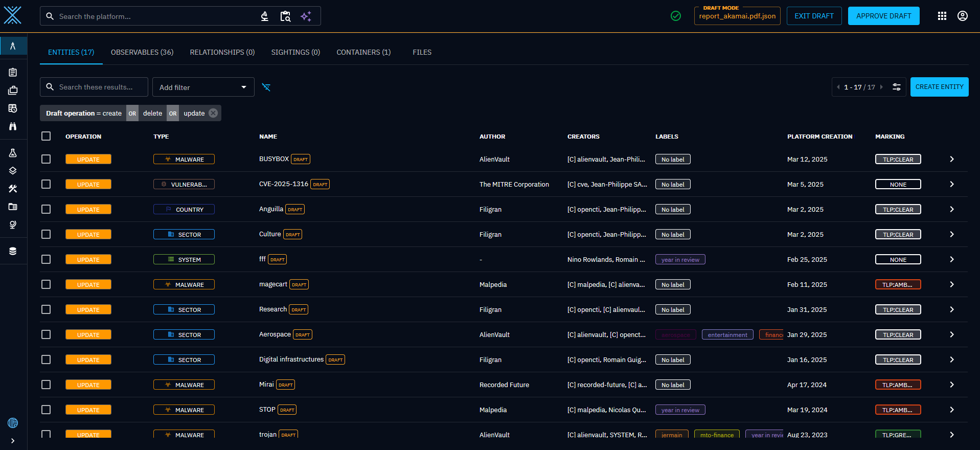Expand the CVE-2025-1316 row chevron
980x450 pixels.
(952, 184)
